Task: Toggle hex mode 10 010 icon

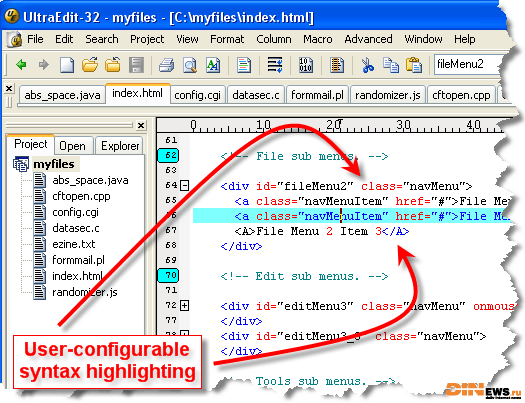Action: click(306, 65)
